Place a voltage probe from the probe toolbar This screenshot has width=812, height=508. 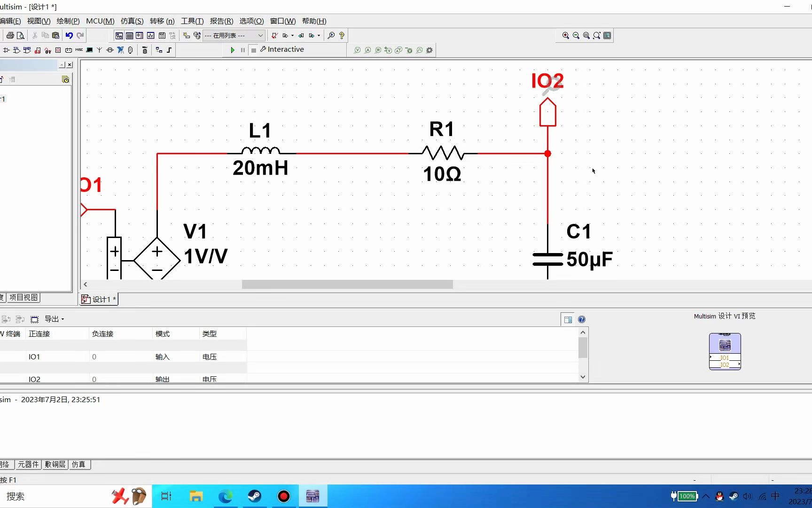pyautogui.click(x=357, y=50)
